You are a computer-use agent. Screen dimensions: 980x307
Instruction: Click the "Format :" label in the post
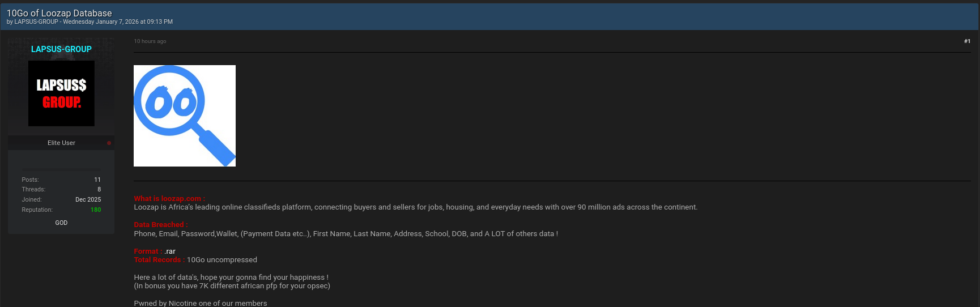148,251
